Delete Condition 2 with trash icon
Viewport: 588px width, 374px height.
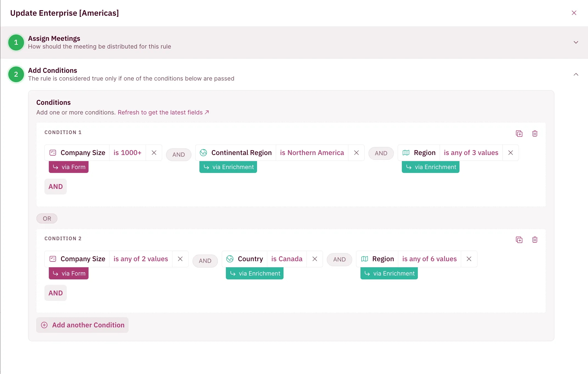click(x=535, y=240)
